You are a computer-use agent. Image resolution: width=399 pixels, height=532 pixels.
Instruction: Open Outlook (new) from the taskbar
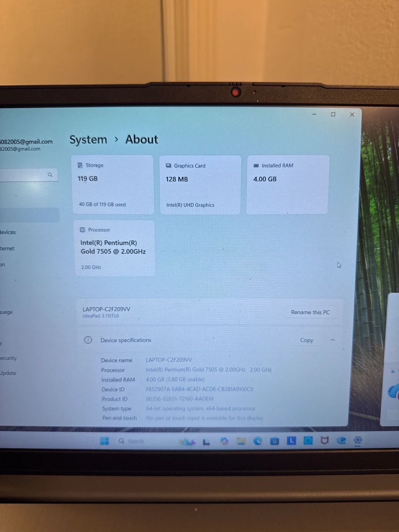341,440
